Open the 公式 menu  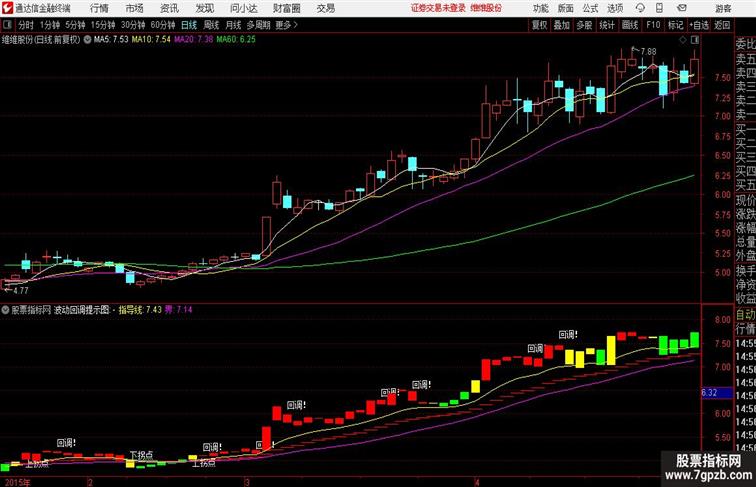click(590, 8)
